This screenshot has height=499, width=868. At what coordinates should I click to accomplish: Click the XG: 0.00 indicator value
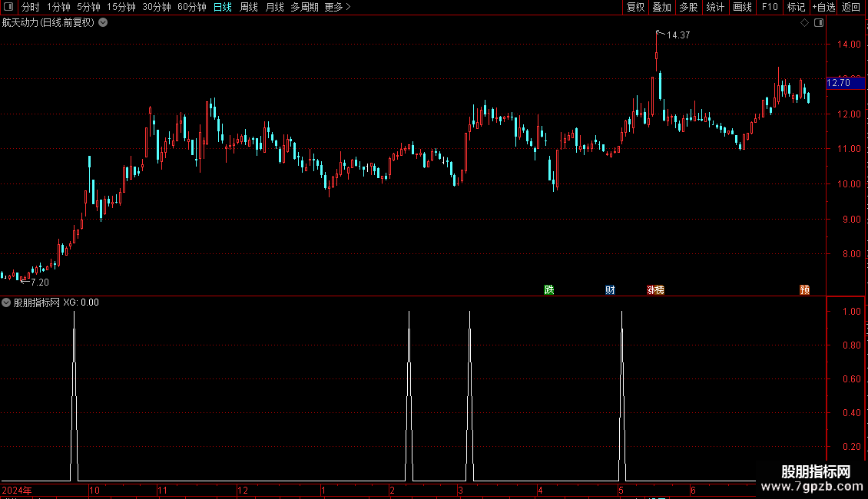[x=81, y=302]
